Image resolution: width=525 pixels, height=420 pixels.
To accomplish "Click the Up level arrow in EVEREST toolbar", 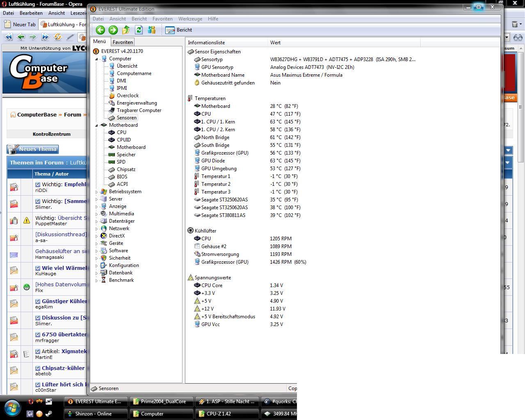I will pos(126,30).
